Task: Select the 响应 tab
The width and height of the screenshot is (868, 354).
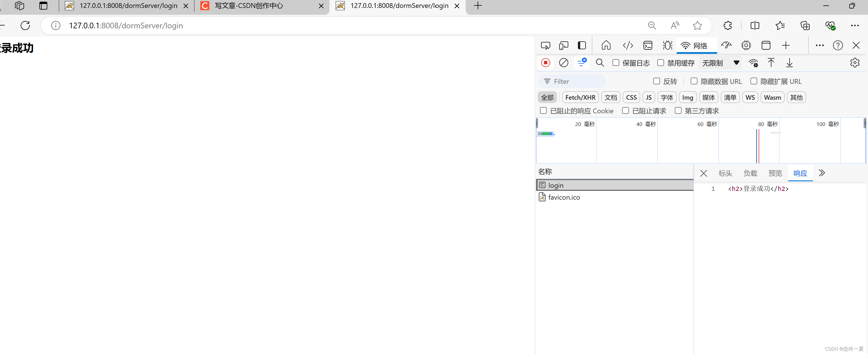Action: tap(800, 173)
